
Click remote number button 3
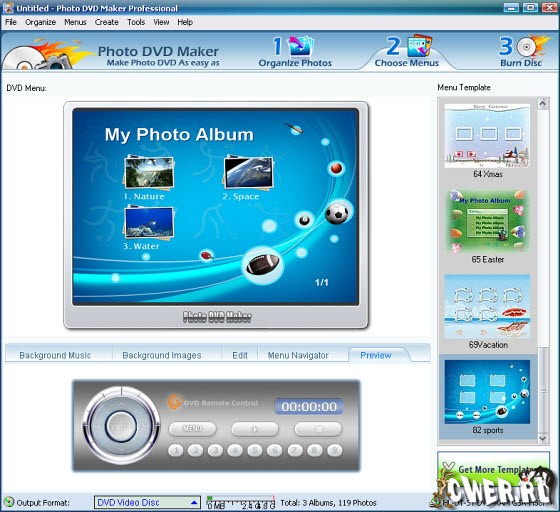tap(215, 451)
